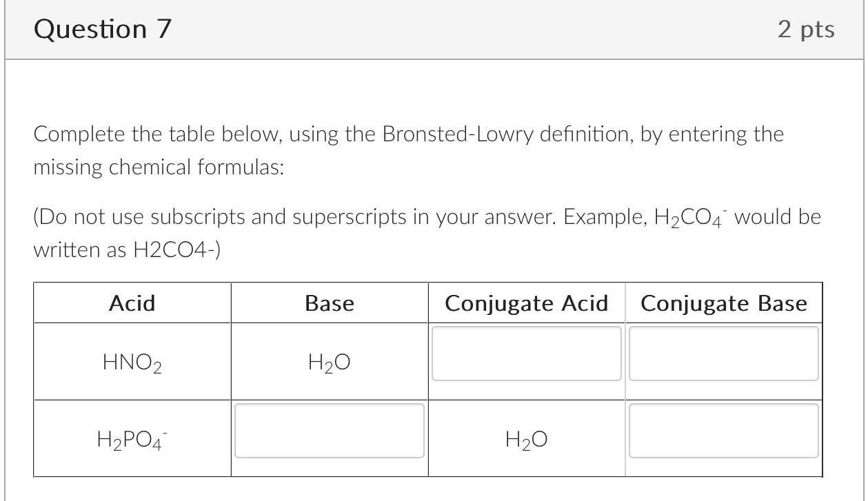Select the Conjugate Acid column header
Image resolution: width=868 pixels, height=501 pixels.
526,303
